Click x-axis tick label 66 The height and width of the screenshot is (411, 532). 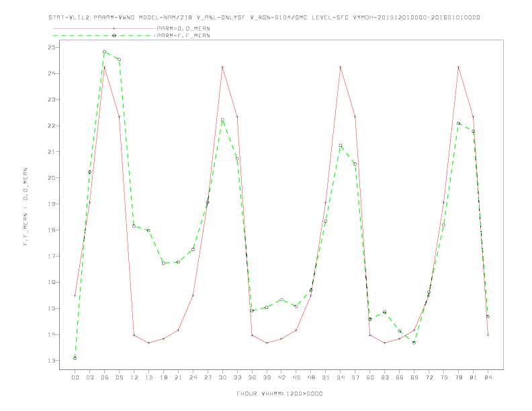pos(400,377)
